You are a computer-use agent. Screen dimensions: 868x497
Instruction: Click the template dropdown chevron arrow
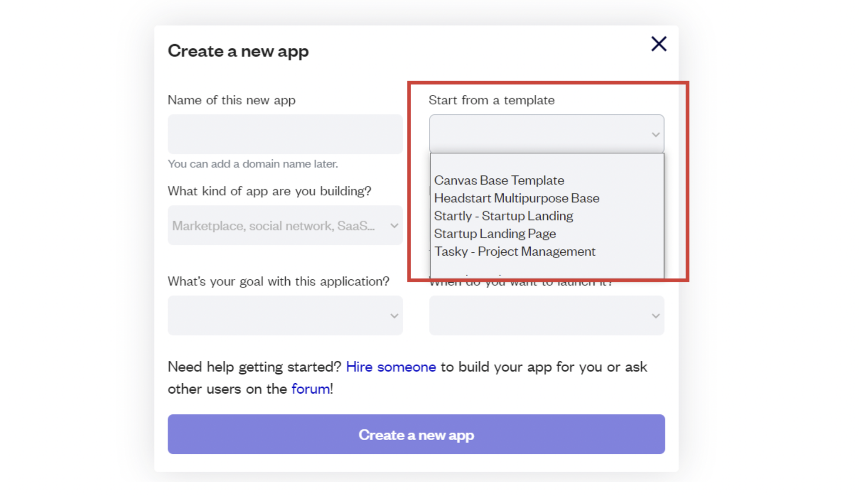click(x=656, y=135)
